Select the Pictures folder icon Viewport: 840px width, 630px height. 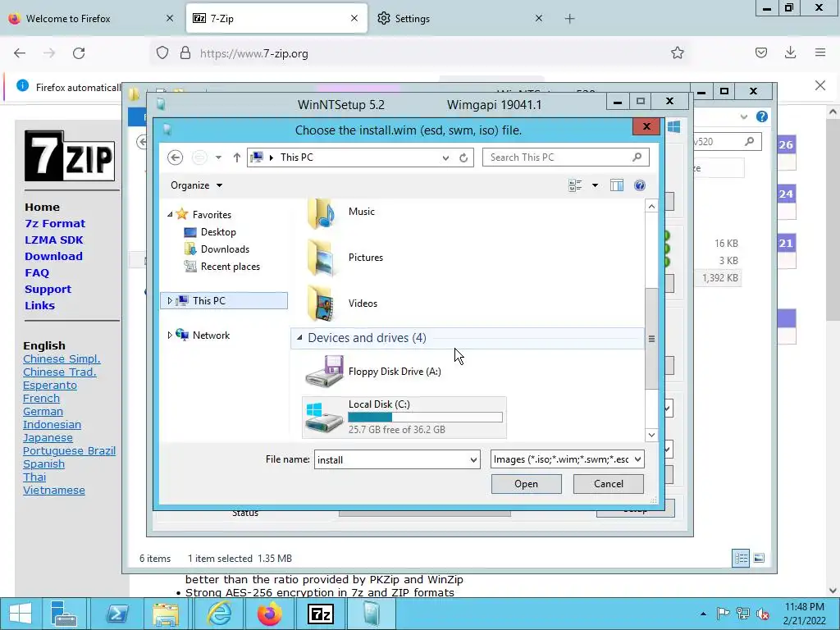click(322, 258)
